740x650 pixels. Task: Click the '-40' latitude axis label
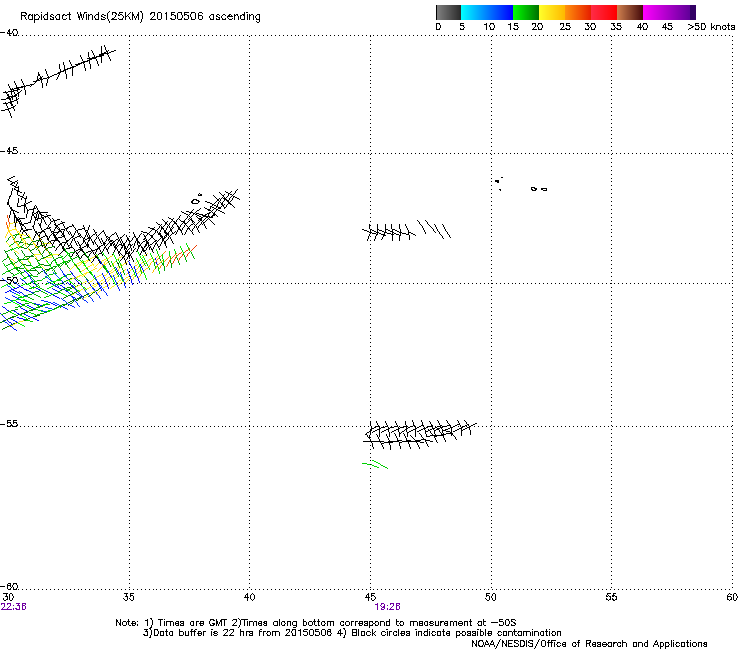pyautogui.click(x=9, y=33)
